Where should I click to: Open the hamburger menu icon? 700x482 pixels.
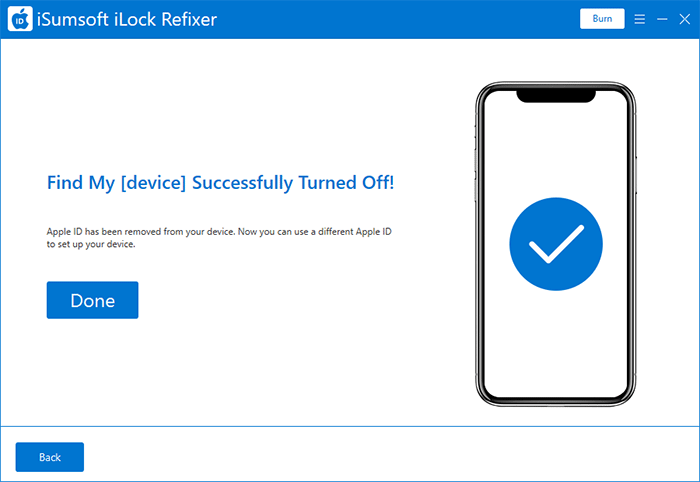pyautogui.click(x=639, y=19)
